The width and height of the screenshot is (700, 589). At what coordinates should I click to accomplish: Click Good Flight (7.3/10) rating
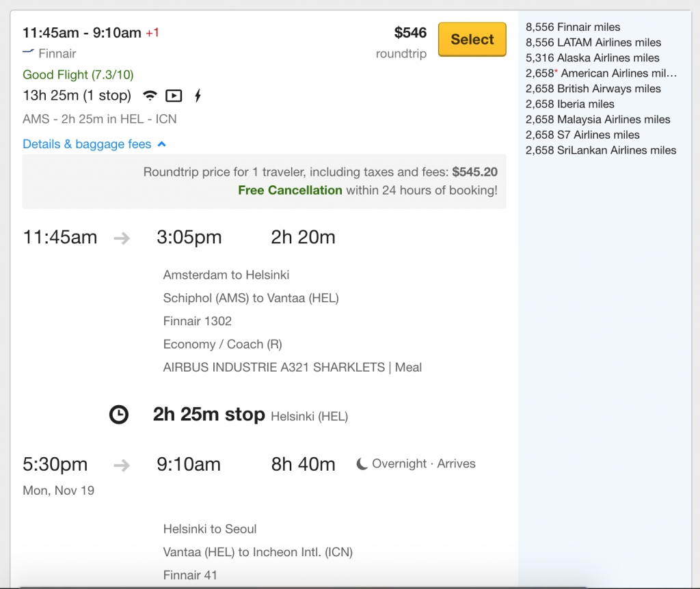click(78, 74)
